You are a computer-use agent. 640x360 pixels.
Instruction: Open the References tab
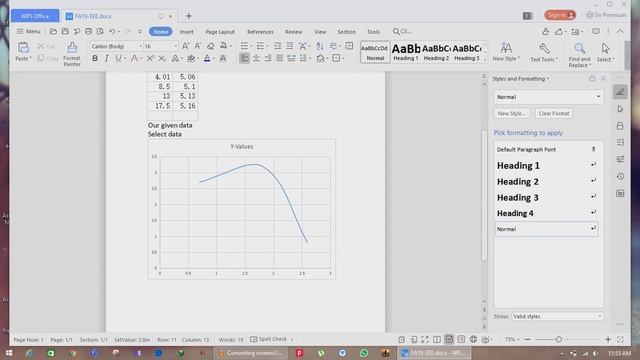click(x=260, y=31)
